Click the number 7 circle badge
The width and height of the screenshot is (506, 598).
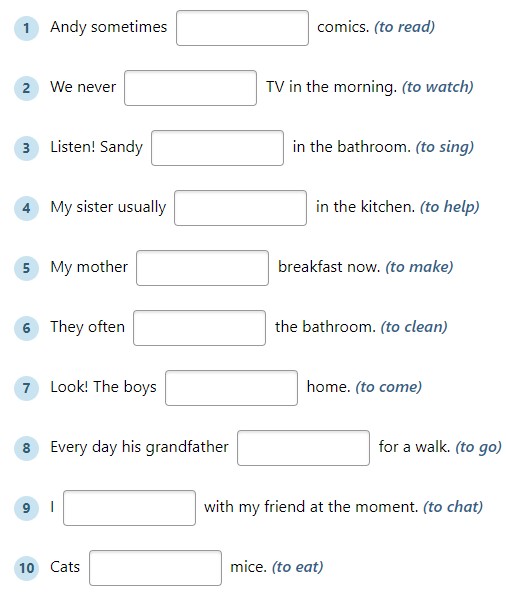tap(26, 388)
